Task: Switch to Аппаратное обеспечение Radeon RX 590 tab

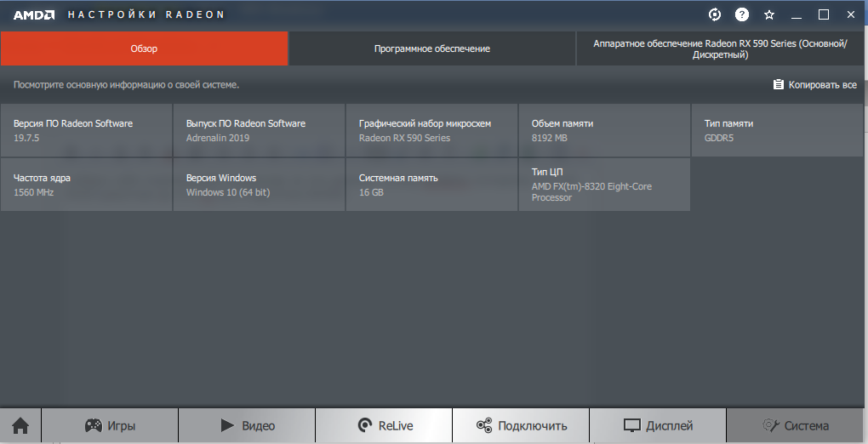Action: [x=720, y=48]
